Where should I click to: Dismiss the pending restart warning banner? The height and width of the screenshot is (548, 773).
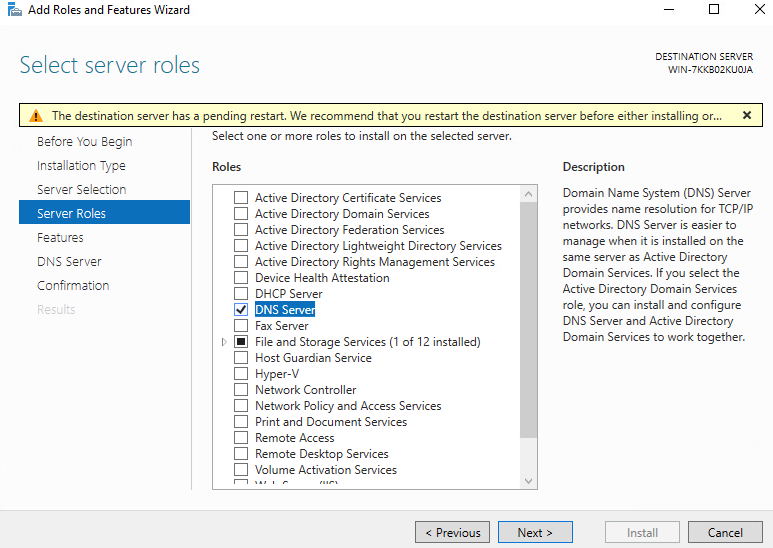pos(747,115)
